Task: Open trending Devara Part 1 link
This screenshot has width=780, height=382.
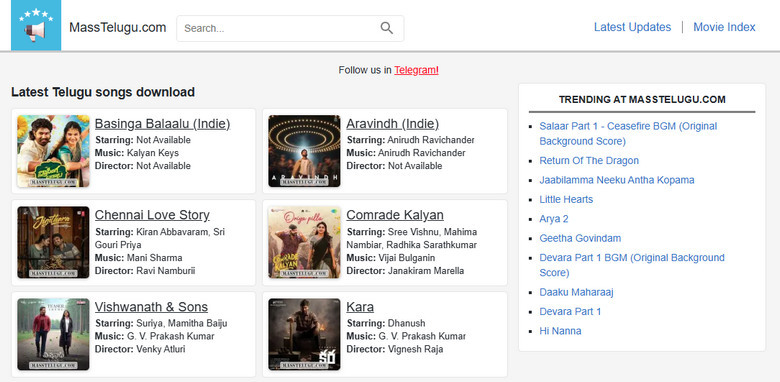Action: (570, 311)
